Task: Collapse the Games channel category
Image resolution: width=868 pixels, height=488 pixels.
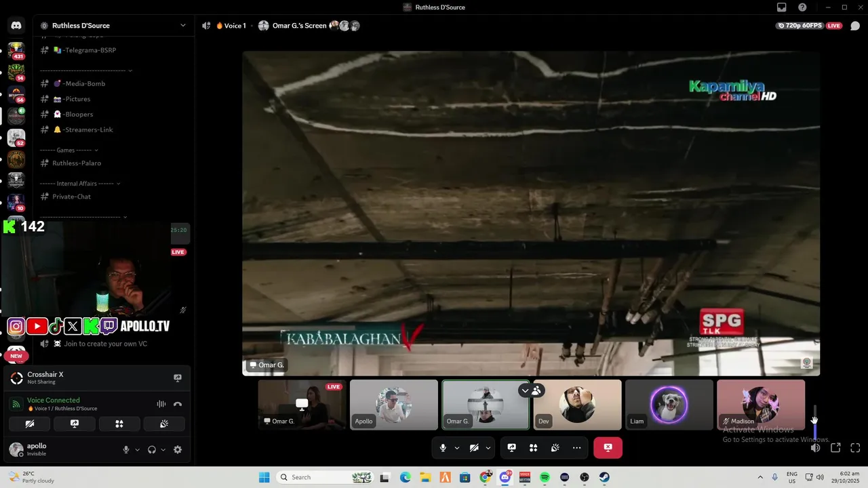Action: coord(69,150)
